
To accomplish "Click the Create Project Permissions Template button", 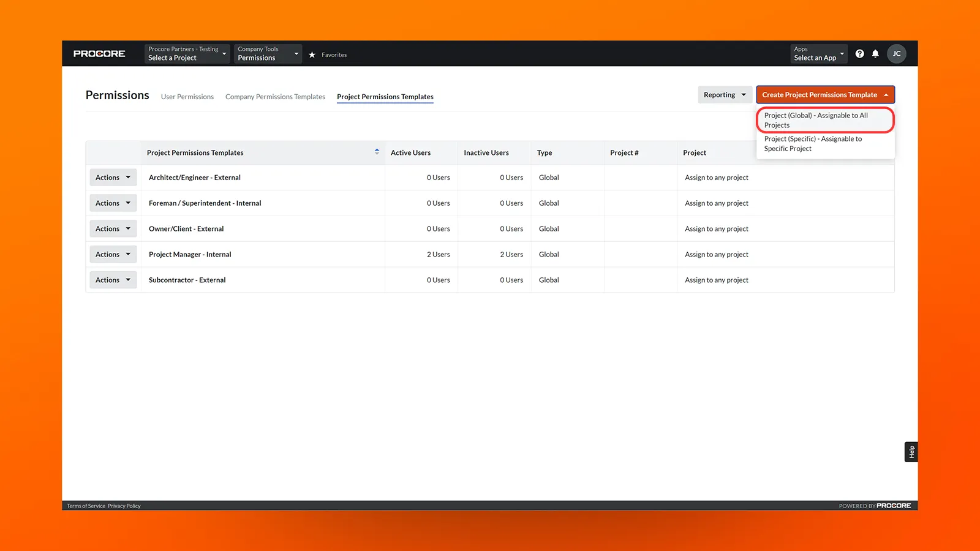I will coord(824,94).
